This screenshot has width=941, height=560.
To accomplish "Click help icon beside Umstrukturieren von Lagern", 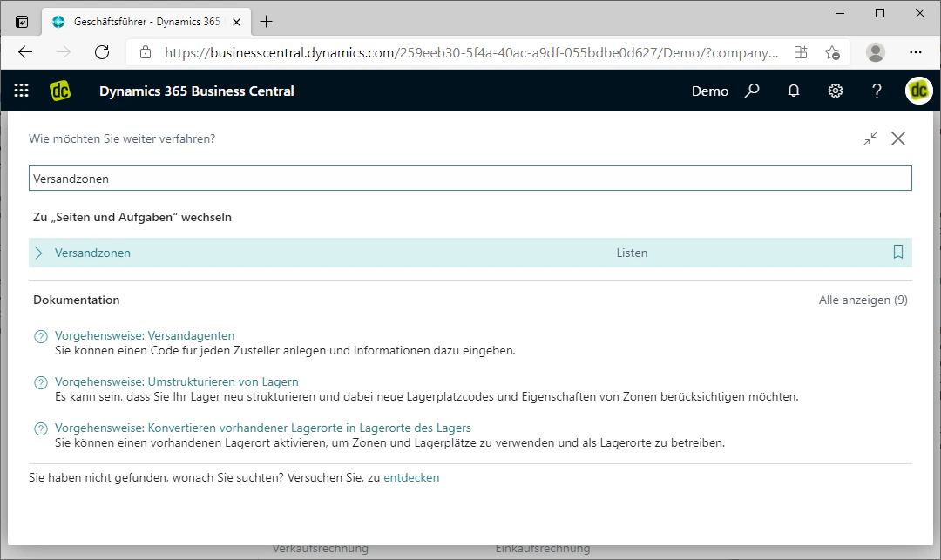I will 41,382.
